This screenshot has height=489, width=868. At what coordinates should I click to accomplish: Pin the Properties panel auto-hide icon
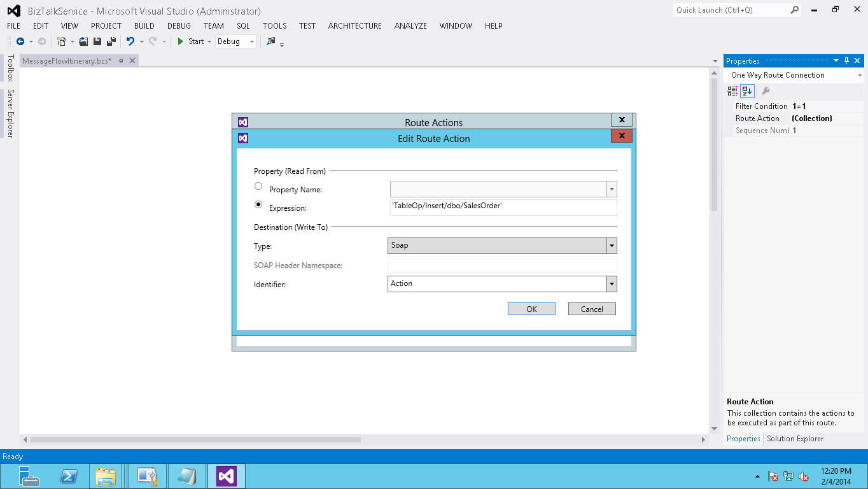847,61
